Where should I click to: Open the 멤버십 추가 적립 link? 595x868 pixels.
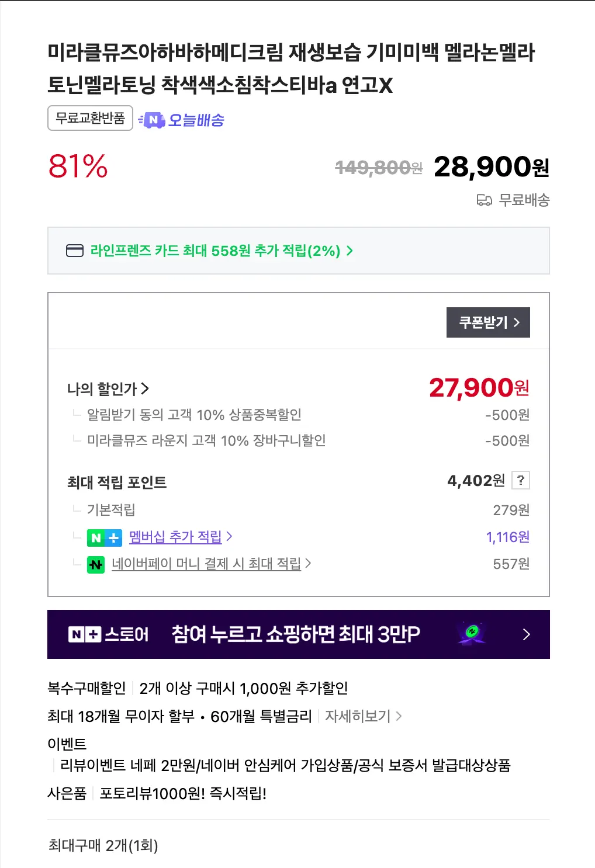180,537
